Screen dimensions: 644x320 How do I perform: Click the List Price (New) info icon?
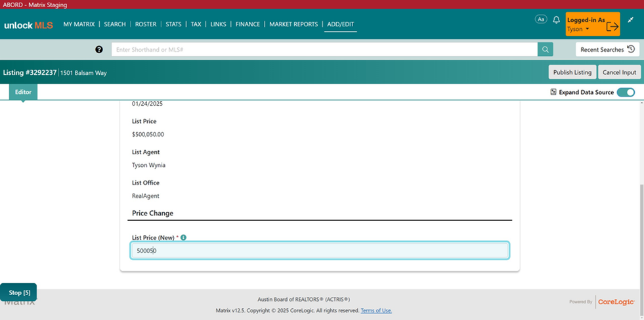pos(184,237)
